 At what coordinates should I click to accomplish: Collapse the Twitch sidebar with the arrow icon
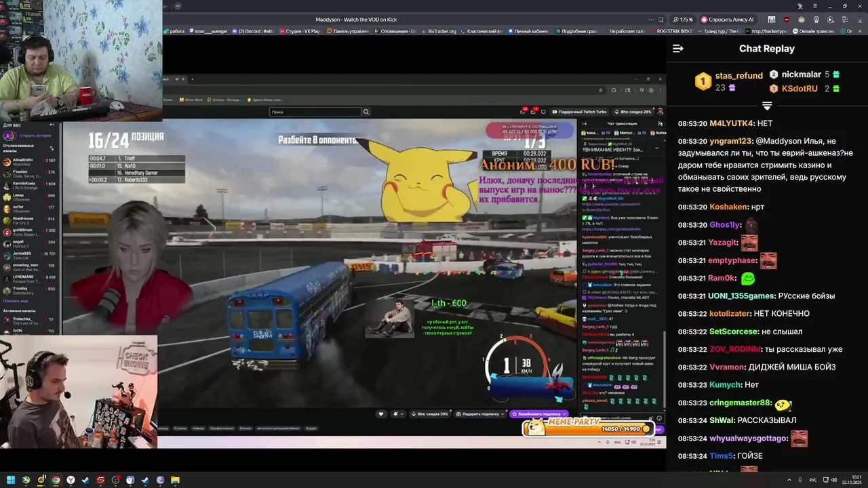[x=52, y=125]
